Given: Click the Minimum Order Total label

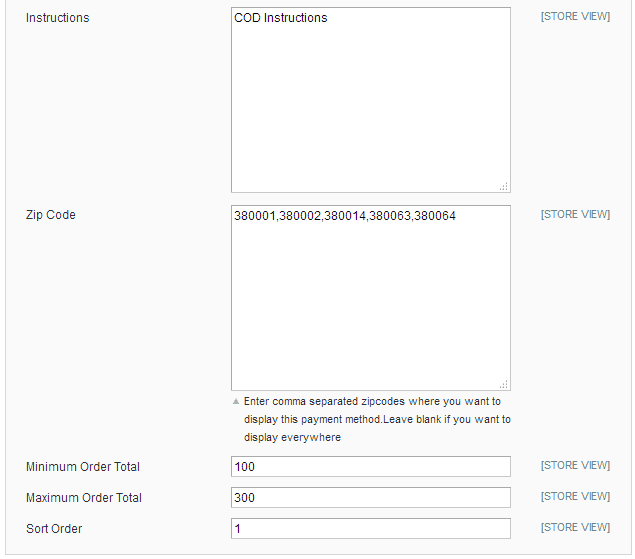Looking at the screenshot, I should tap(83, 467).
